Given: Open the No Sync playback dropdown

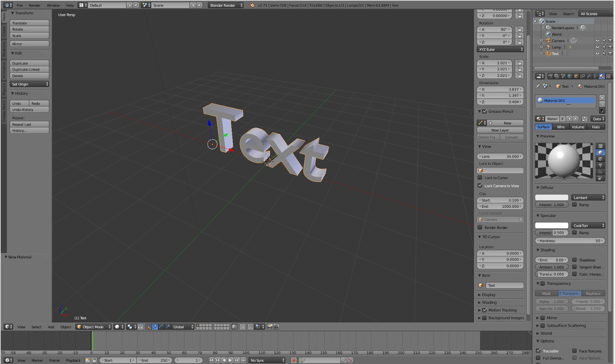Looking at the screenshot, I should [x=267, y=360].
